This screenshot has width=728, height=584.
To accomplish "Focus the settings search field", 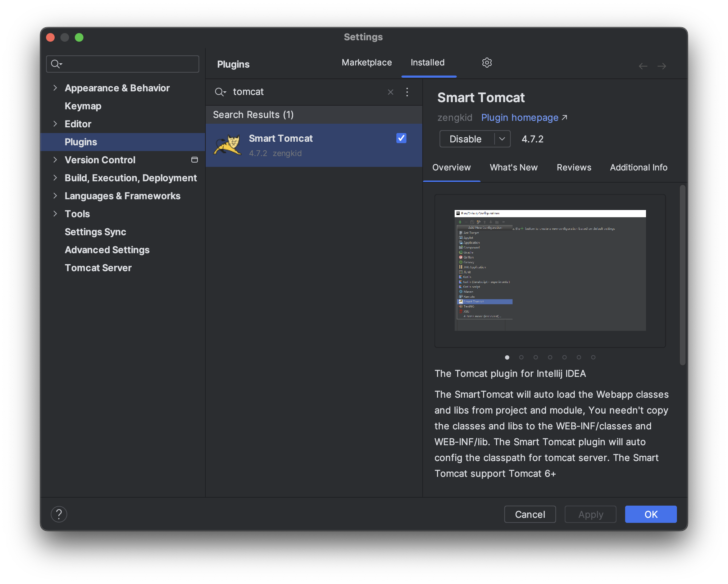I will pyautogui.click(x=123, y=64).
